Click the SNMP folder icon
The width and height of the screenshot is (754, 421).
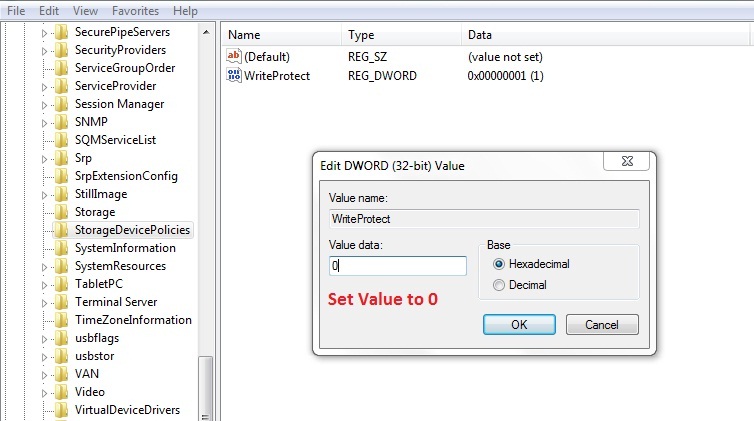pyautogui.click(x=62, y=122)
